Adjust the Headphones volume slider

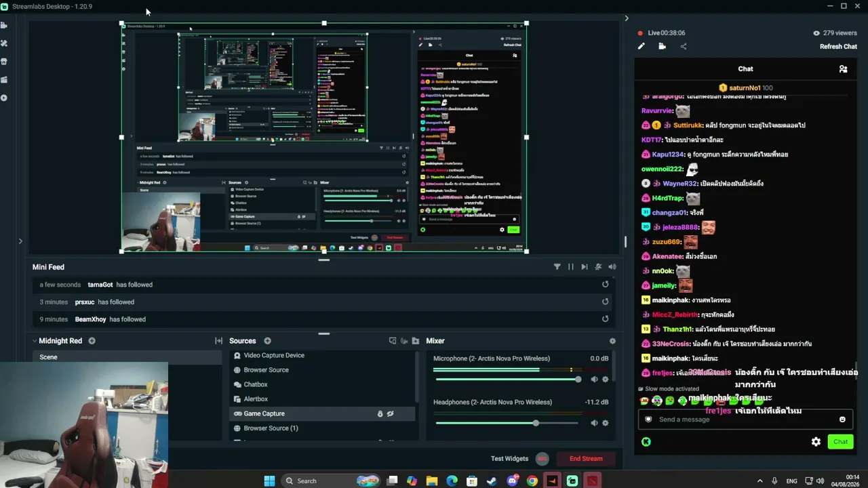507,423
